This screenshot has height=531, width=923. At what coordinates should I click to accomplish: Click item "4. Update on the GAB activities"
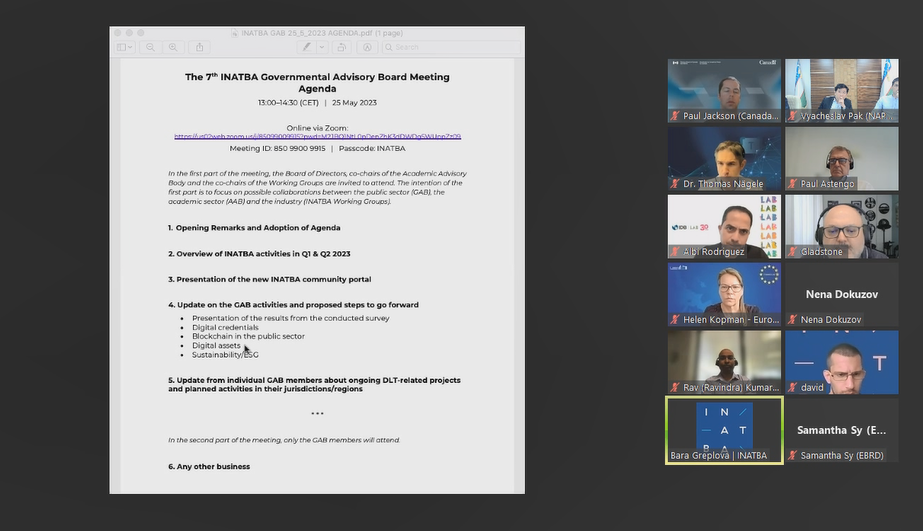click(x=293, y=305)
